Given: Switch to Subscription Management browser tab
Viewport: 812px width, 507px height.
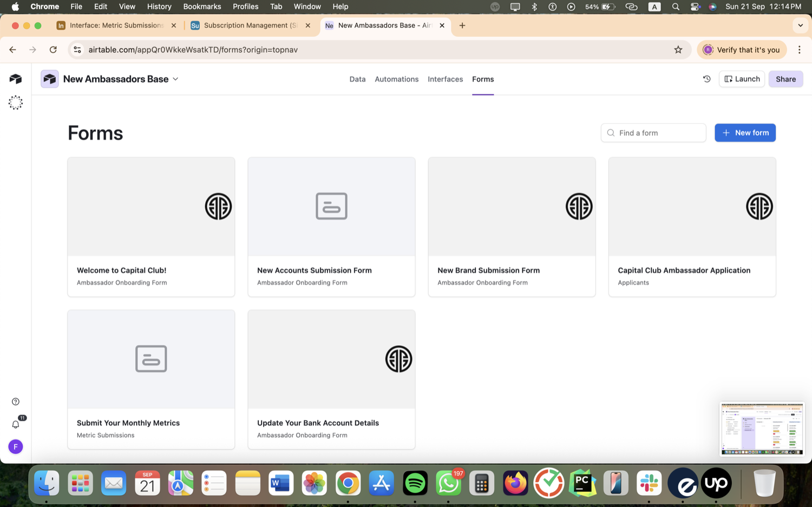Looking at the screenshot, I should click(250, 25).
